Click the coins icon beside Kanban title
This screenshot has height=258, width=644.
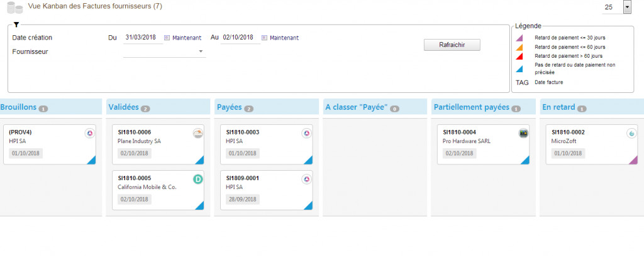coord(15,8)
